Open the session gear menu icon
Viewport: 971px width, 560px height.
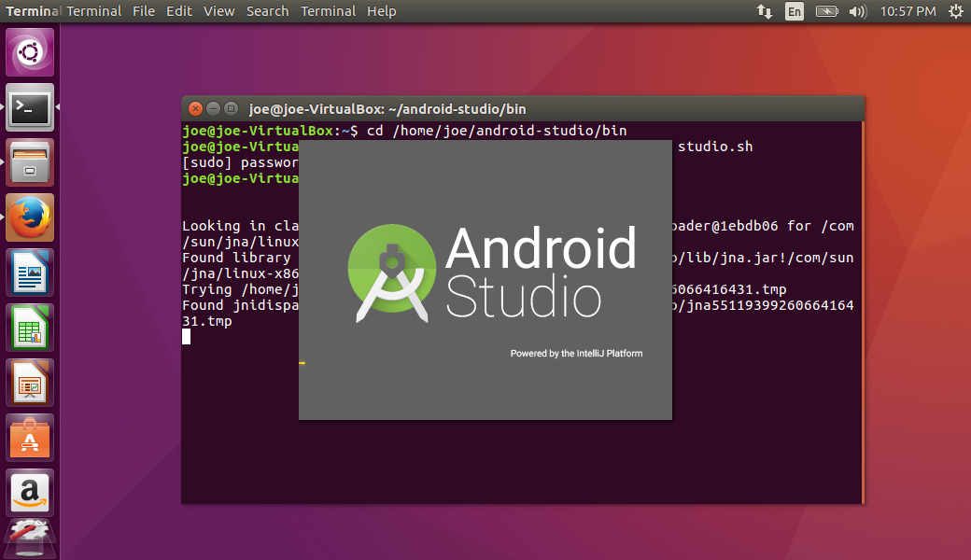955,11
